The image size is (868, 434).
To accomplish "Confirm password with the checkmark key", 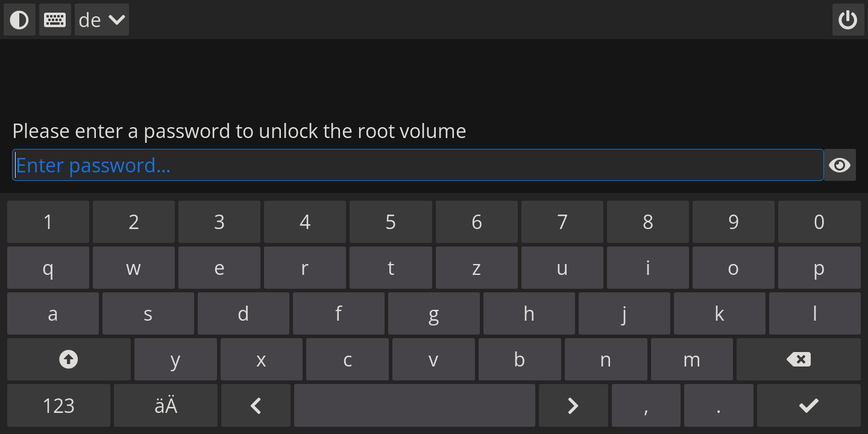I will pyautogui.click(x=808, y=406).
